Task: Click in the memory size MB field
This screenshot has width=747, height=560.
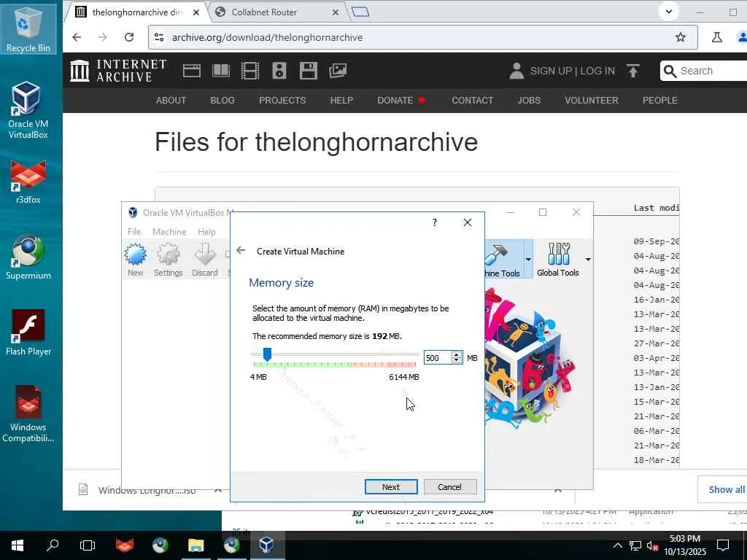Action: [438, 357]
